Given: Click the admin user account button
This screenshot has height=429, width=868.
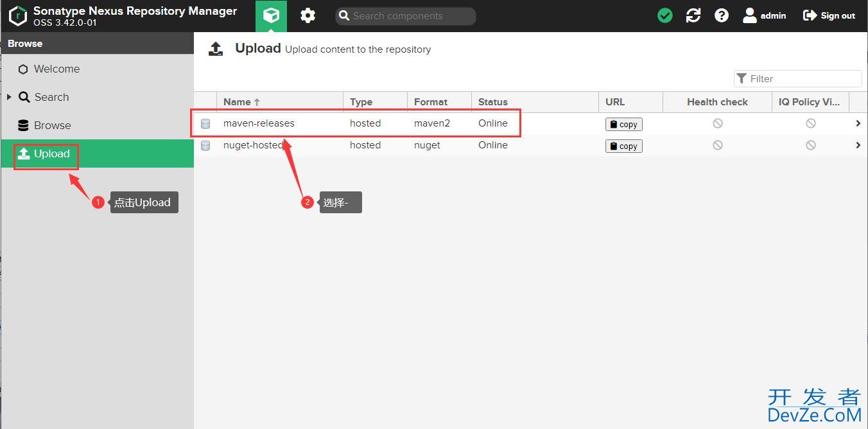Looking at the screenshot, I should (764, 15).
